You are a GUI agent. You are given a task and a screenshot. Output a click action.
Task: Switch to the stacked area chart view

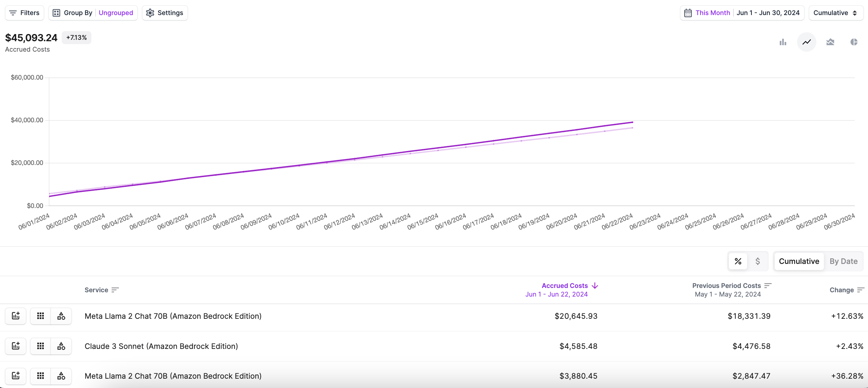830,42
